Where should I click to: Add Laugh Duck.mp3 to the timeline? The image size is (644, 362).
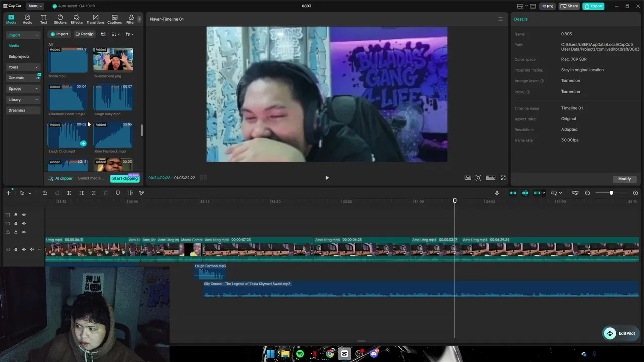pos(83,144)
